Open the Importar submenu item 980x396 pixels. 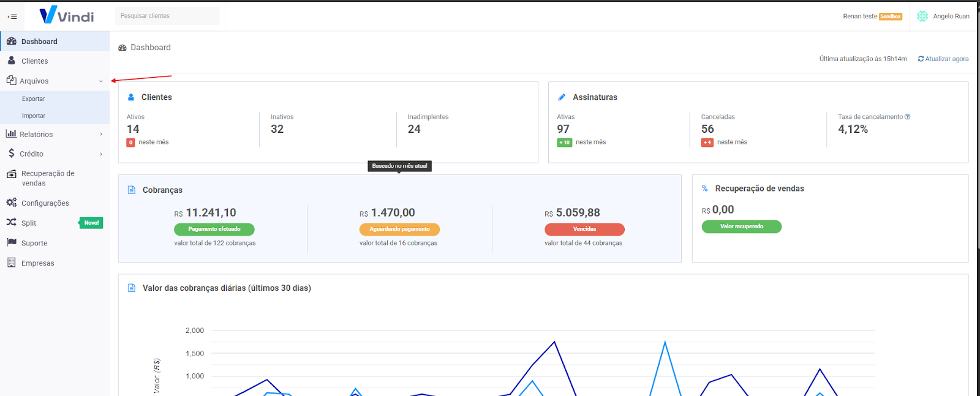pos(34,116)
